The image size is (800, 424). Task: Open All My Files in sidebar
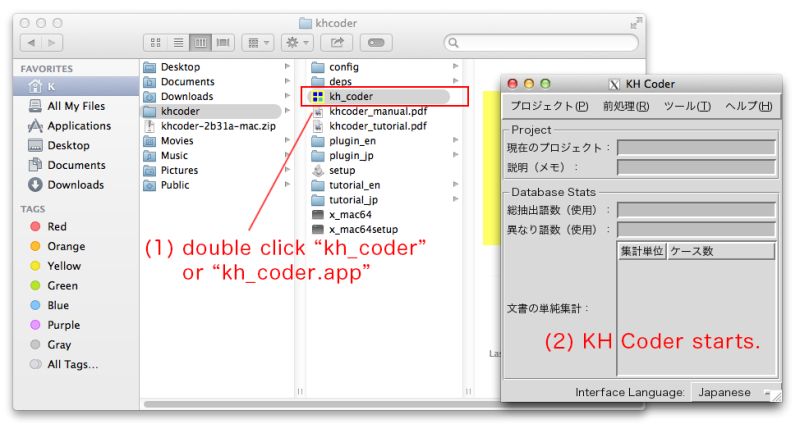[76, 106]
